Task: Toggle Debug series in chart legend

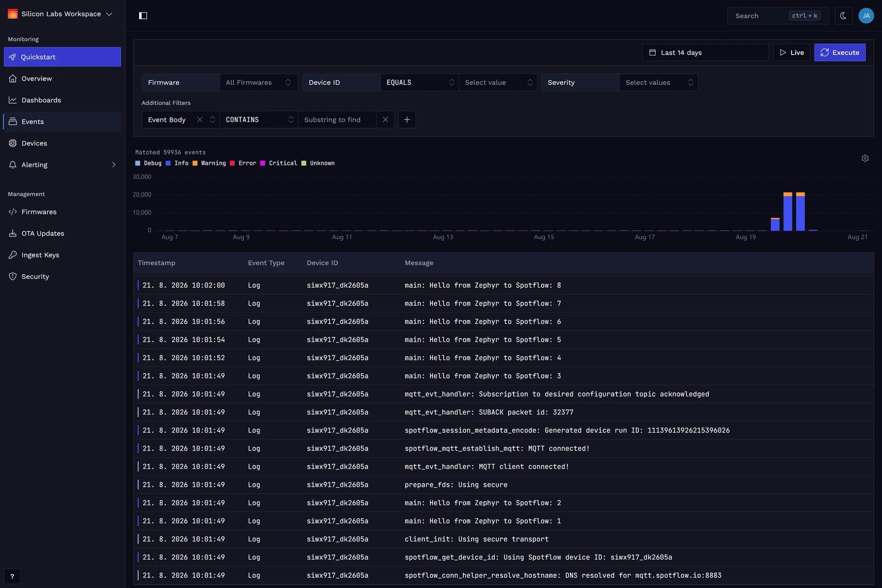Action: [148, 163]
